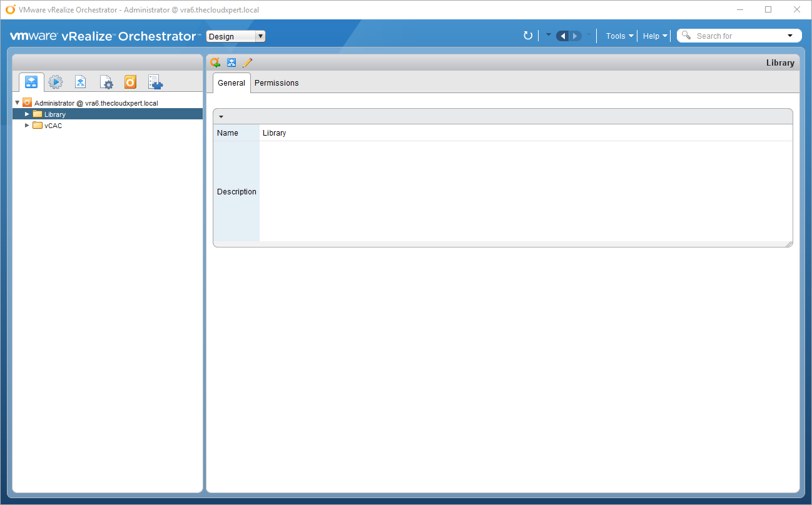812x505 pixels.
Task: Expand the vCAC folder tree arrow
Action: (27, 126)
